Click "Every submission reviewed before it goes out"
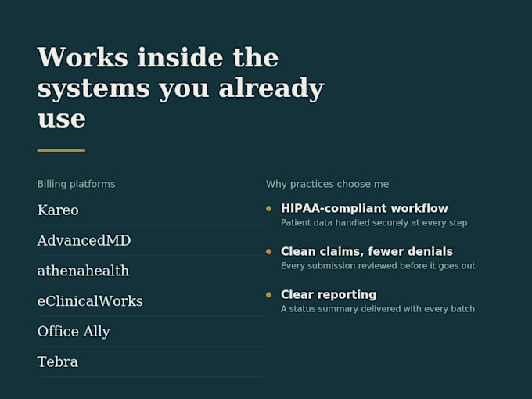The image size is (532, 399). [378, 266]
